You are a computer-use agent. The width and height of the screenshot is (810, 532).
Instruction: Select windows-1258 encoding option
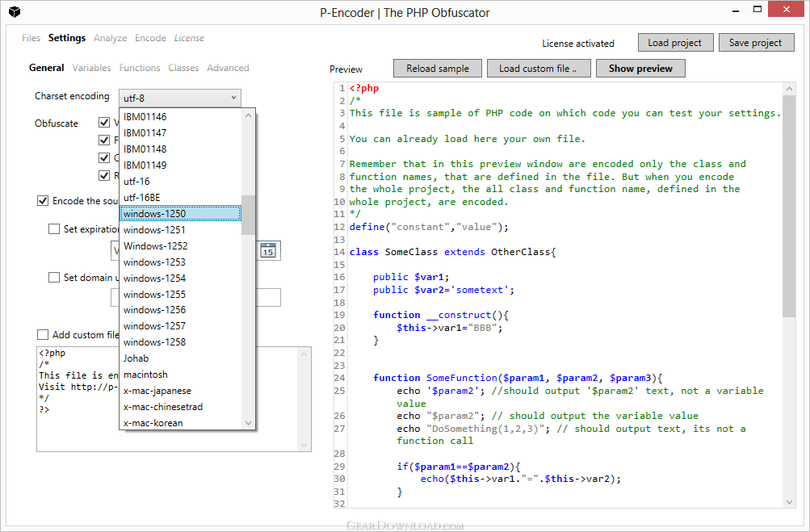click(180, 342)
